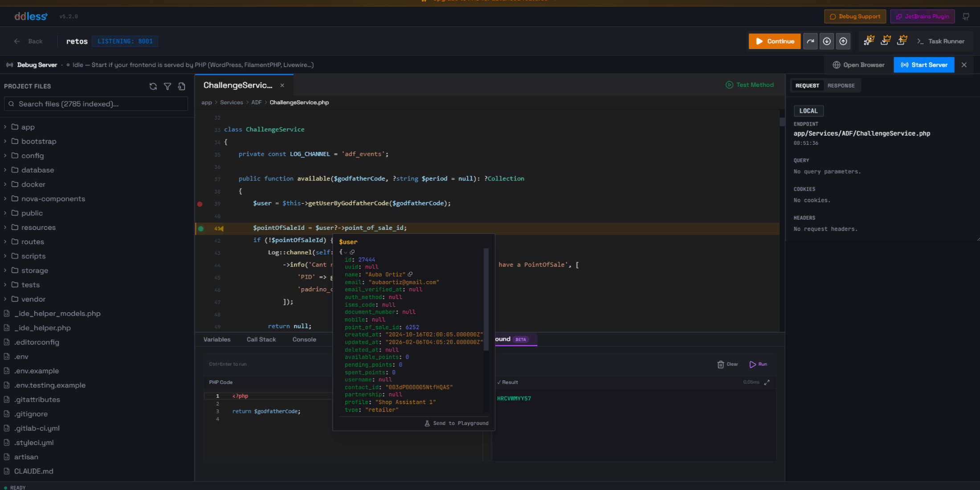This screenshot has width=980, height=490.
Task: Click the LISTENING: 8001 badge
Action: (x=125, y=41)
